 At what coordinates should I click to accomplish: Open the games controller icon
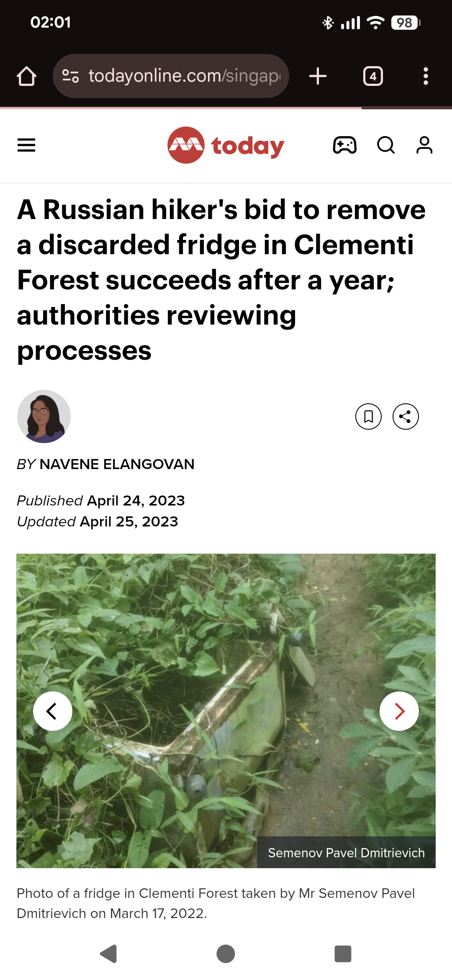[344, 145]
